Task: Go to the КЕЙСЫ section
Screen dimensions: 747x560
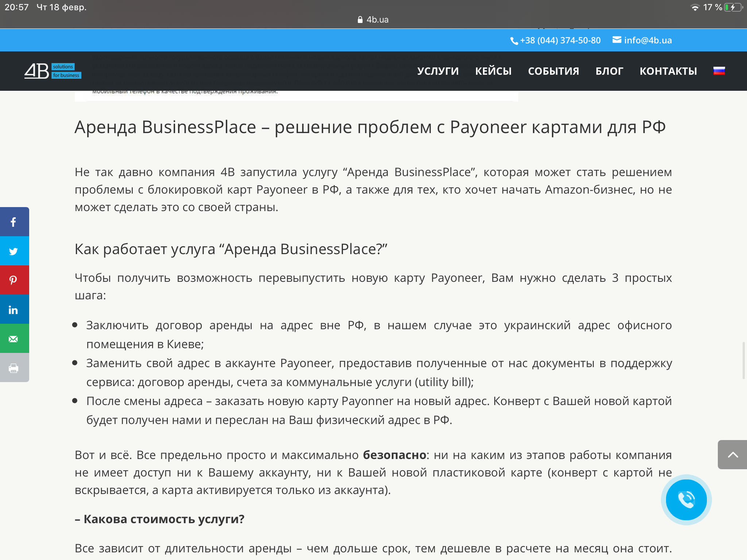Action: tap(493, 71)
